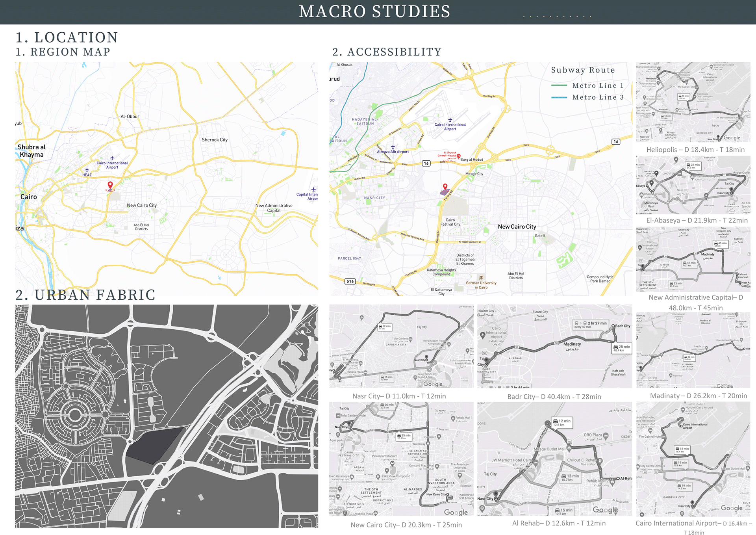Click the red El Shorouk Central Hospital marker
The height and width of the screenshot is (535, 756).
pyautogui.click(x=458, y=156)
